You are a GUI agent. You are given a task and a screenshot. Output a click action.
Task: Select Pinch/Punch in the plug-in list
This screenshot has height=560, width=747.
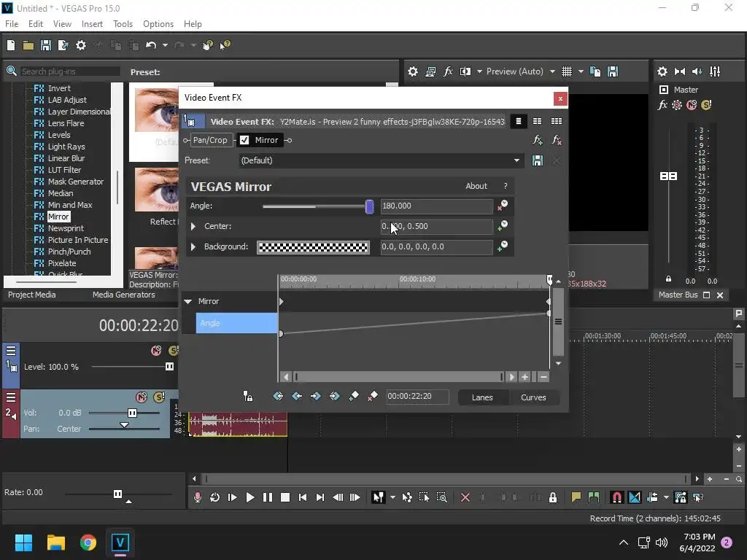coord(69,252)
